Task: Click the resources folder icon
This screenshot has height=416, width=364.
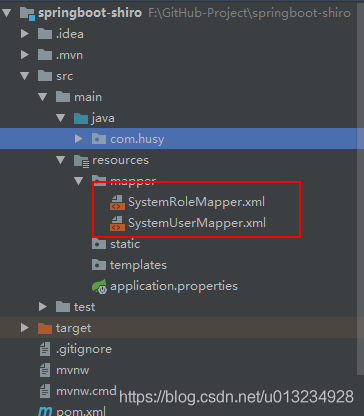Action: 81,161
